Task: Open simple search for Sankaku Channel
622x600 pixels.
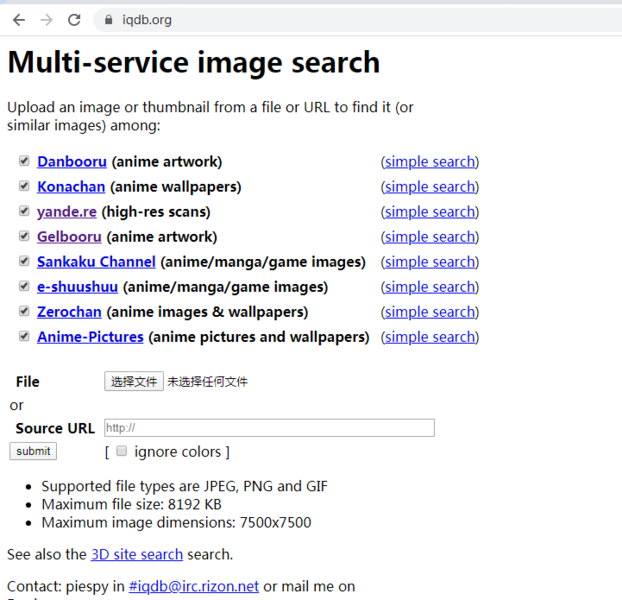Action: point(430,262)
